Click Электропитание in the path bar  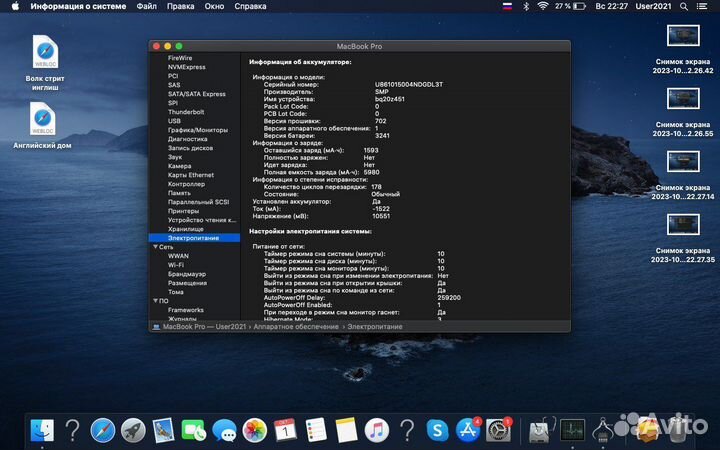click(x=375, y=326)
